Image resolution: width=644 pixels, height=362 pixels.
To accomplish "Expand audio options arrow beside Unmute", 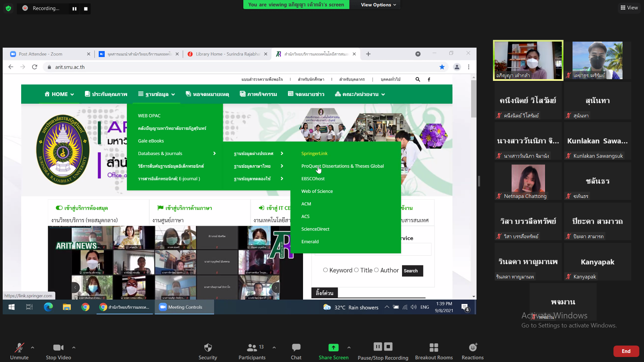I will point(33,348).
